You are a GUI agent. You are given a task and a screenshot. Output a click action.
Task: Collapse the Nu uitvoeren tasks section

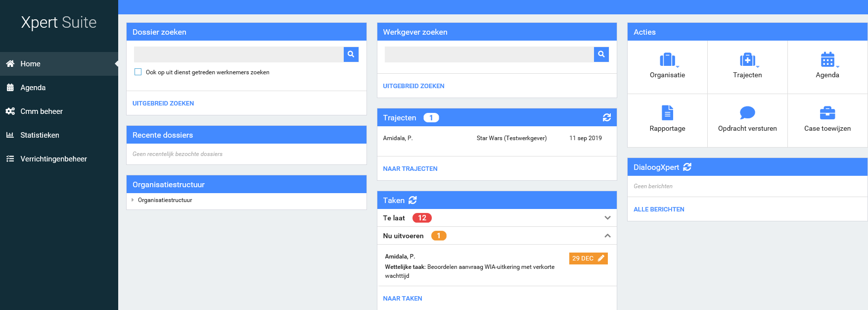click(607, 236)
